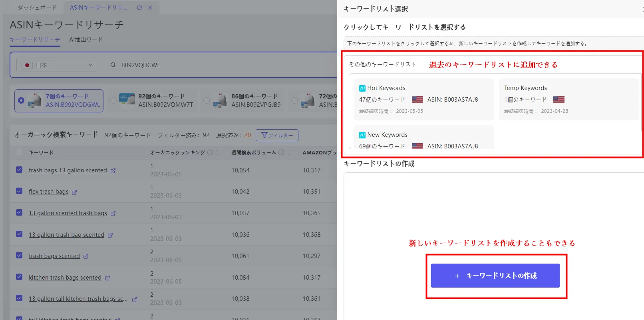Click search magnifier icon in ASIN field
This screenshot has width=644, height=320.
[113, 65]
